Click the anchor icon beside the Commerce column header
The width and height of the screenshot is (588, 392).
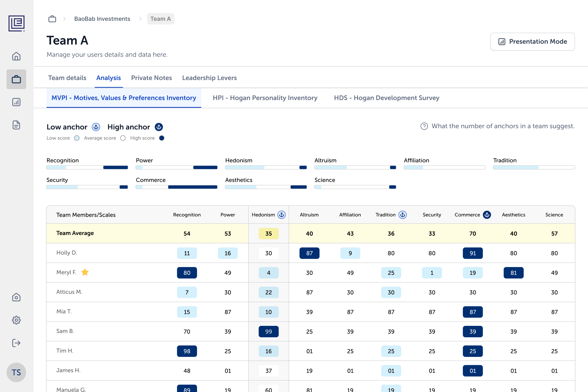[487, 215]
